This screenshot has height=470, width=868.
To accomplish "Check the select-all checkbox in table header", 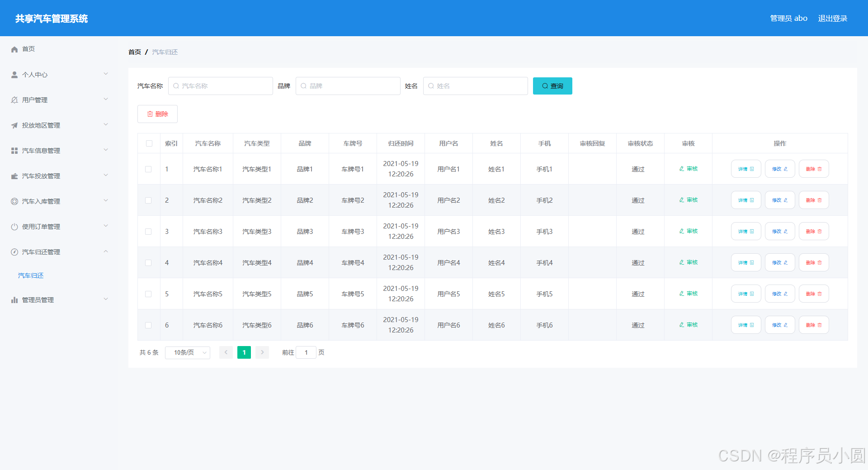I will (149, 143).
